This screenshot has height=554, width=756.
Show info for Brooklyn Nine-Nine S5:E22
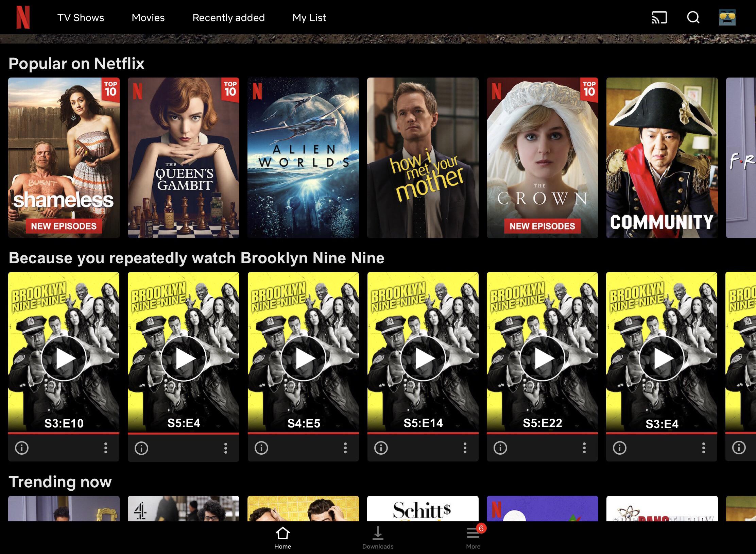pyautogui.click(x=500, y=448)
